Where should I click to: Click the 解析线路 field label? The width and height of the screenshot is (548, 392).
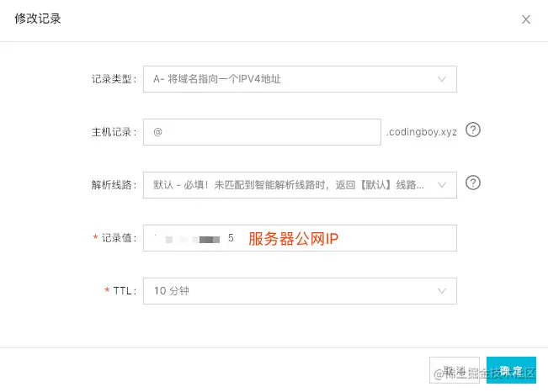pos(114,185)
